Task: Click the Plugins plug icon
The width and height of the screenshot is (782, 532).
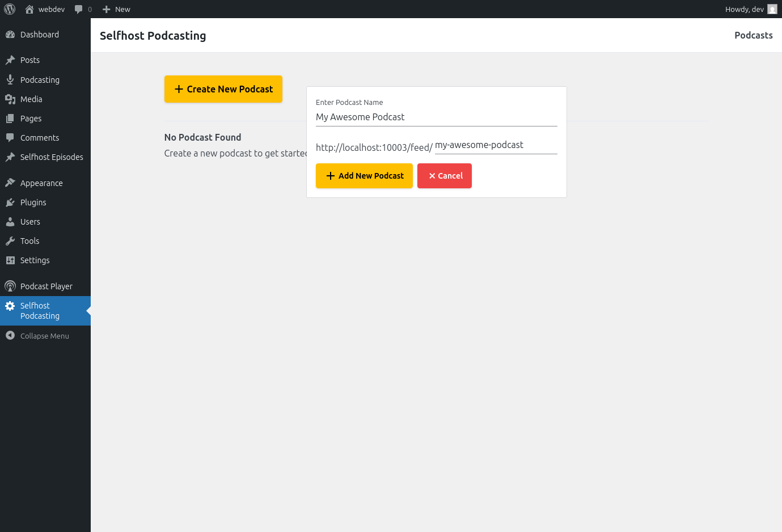Action: [x=10, y=202]
